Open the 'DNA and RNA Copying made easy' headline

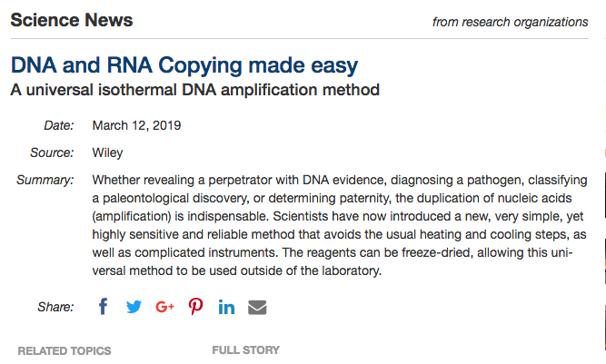click(x=184, y=65)
